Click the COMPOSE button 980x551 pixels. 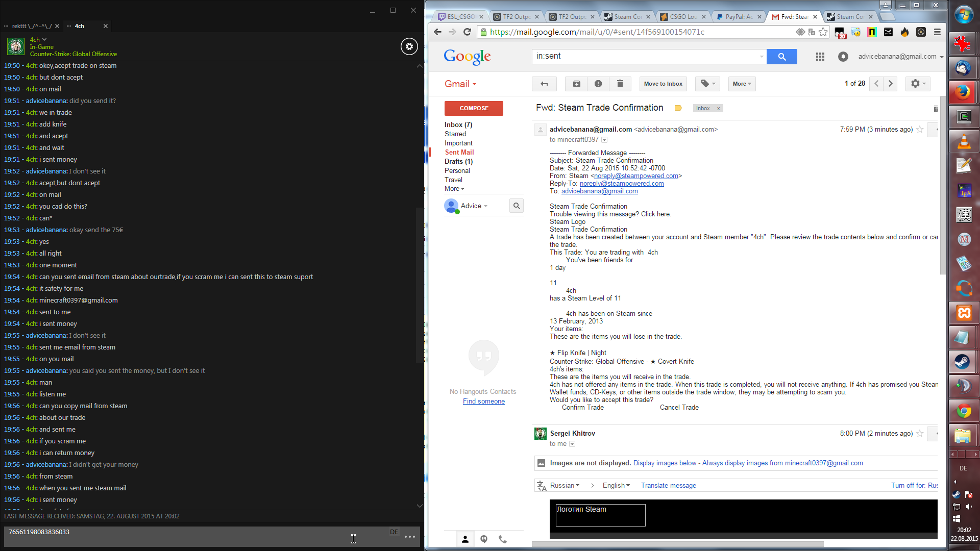coord(474,108)
